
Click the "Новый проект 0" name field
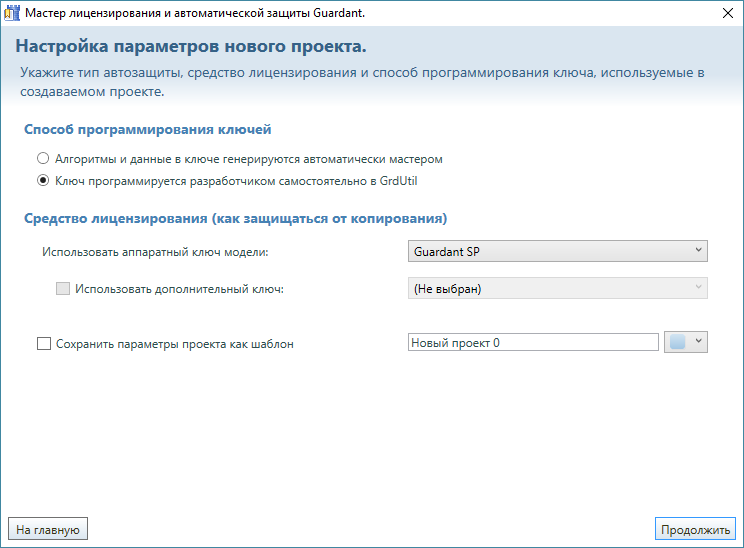pos(532,343)
